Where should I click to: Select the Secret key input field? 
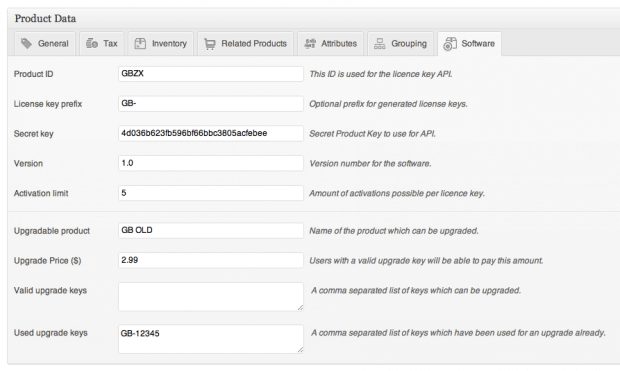211,133
